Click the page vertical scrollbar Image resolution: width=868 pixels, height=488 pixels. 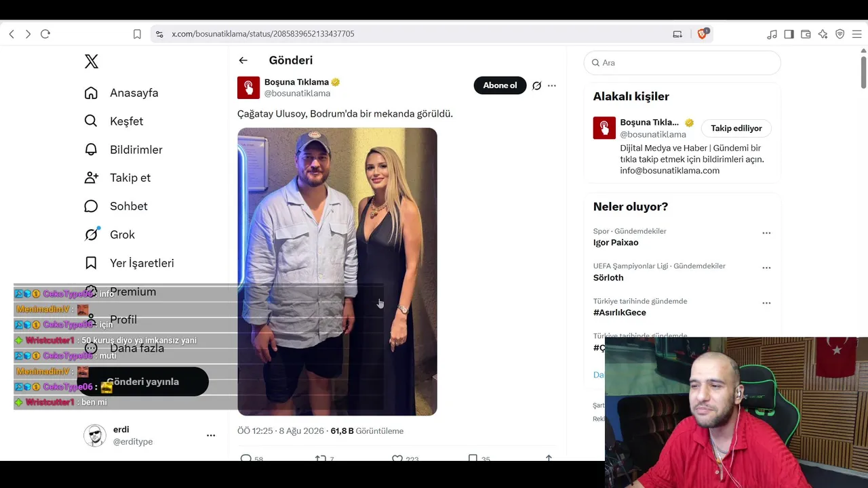click(x=863, y=72)
